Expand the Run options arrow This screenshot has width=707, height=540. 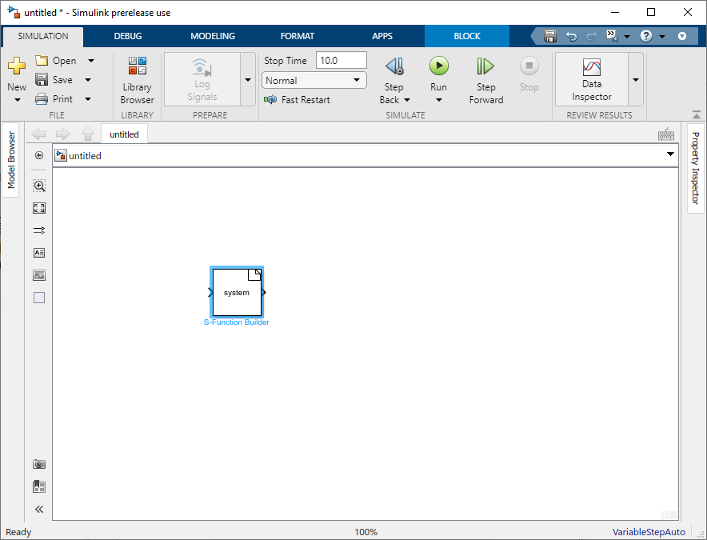439,100
